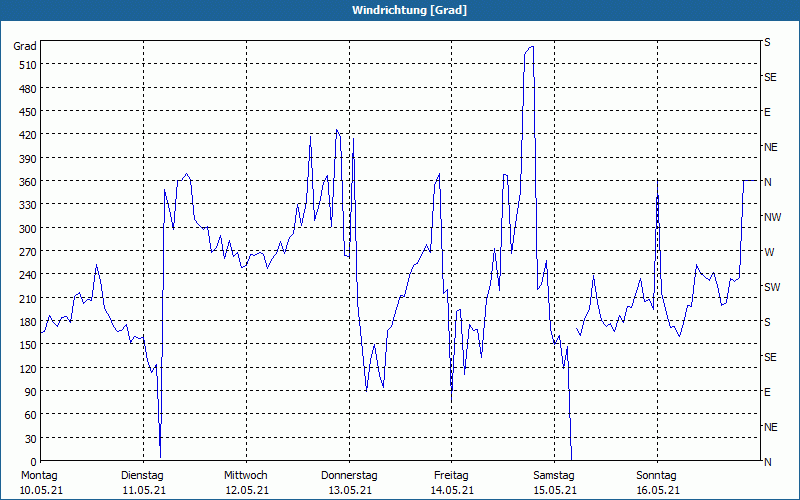Select the y-axis value 90
The width and height of the screenshot is (800, 500).
tap(31, 392)
